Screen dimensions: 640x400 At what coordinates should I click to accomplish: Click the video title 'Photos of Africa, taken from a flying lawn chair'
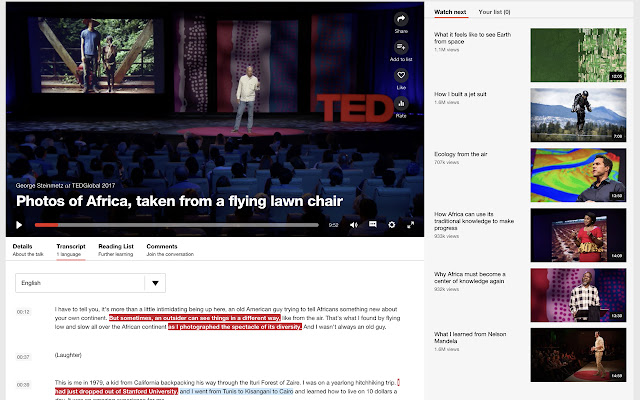click(179, 201)
